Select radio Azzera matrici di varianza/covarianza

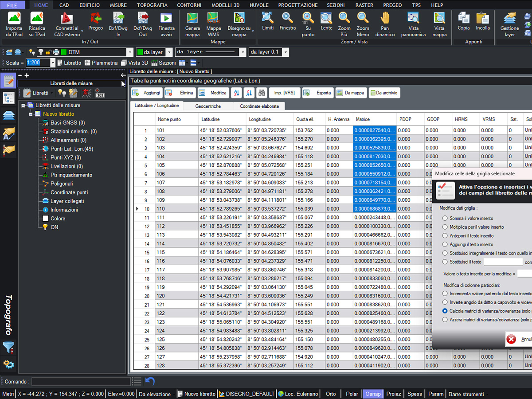tap(445, 320)
